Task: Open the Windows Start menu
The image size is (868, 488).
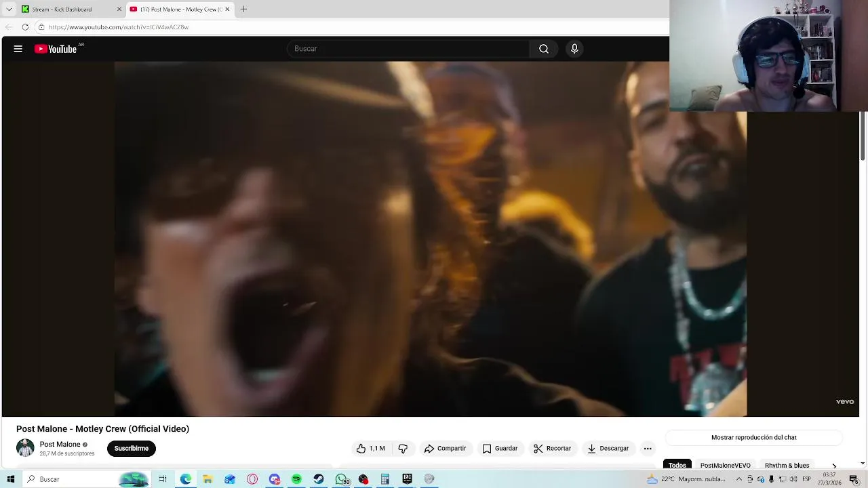Action: pyautogui.click(x=10, y=479)
